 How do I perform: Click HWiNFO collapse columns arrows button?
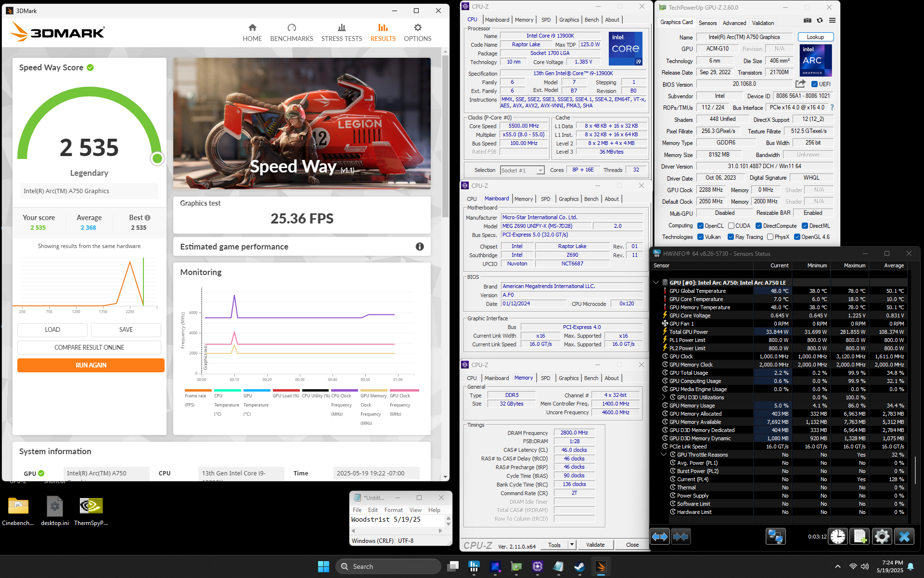pyautogui.click(x=680, y=537)
